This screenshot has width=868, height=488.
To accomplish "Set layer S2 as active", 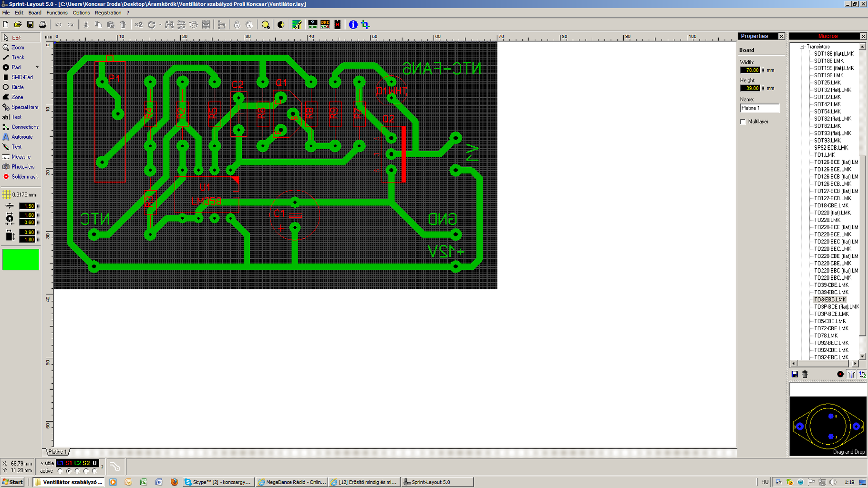I will pyautogui.click(x=86, y=471).
